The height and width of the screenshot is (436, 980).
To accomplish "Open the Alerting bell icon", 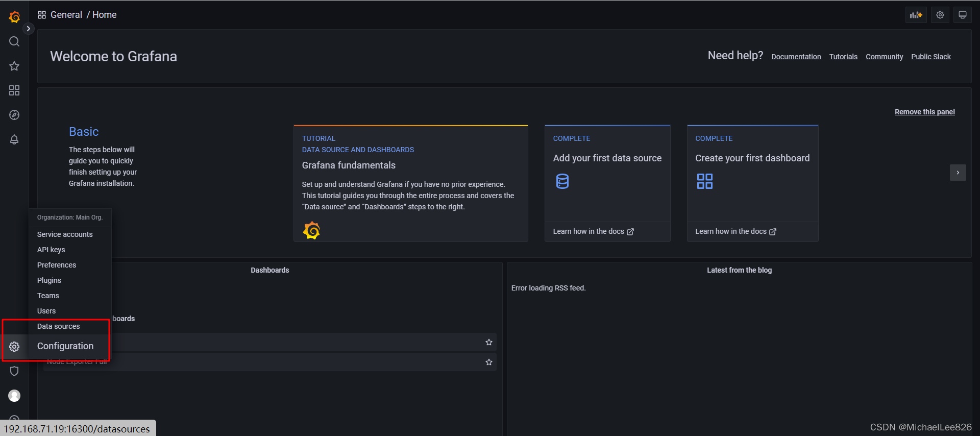I will (14, 139).
